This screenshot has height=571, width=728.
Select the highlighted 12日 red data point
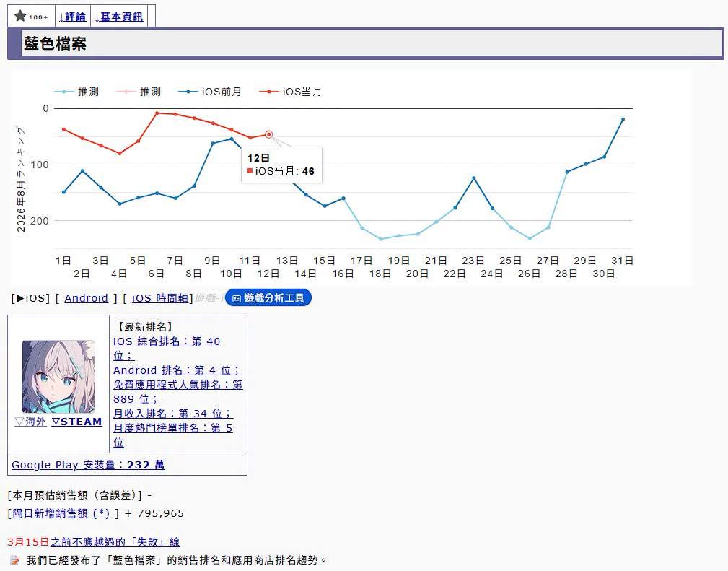coord(268,134)
